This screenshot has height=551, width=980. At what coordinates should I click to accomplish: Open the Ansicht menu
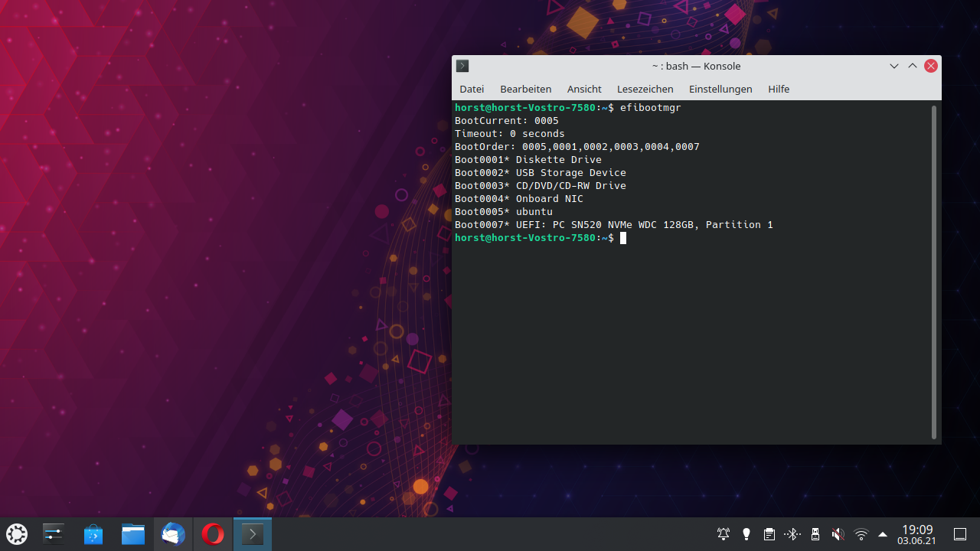tap(584, 89)
